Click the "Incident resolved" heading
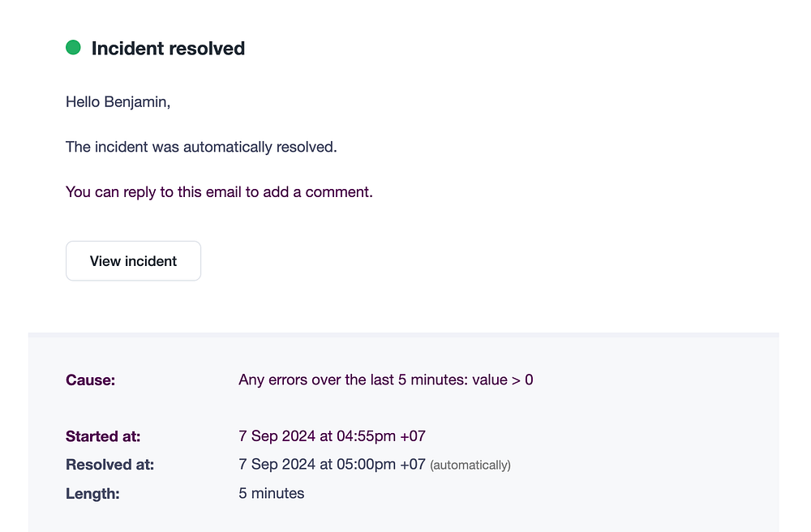The height and width of the screenshot is (532, 811). tap(168, 49)
